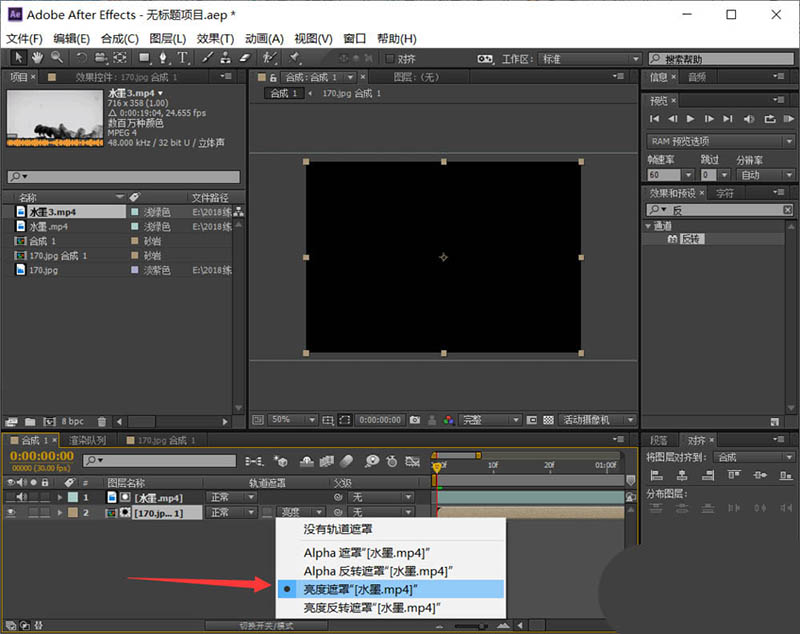Switch to the 渲染队列 tab
This screenshot has height=634, width=800.
[88, 440]
